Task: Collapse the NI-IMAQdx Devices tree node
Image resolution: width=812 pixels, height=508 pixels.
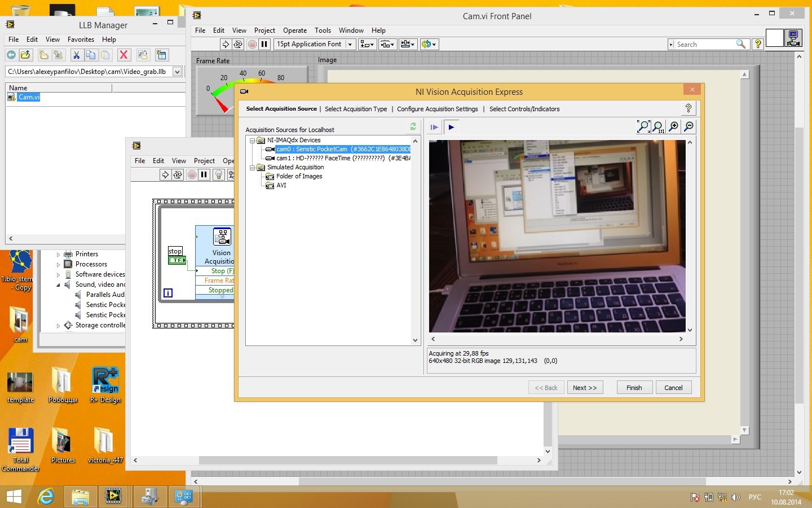Action: 252,141
